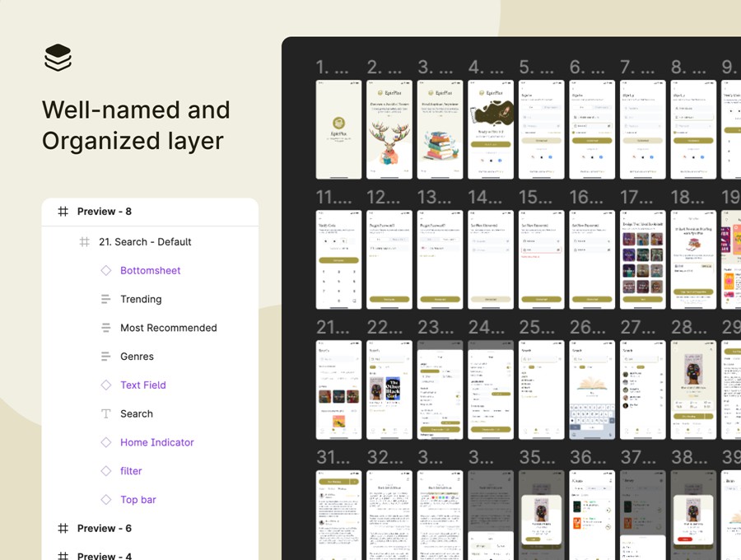
Task: Select the Trending layer in the panel
Action: 140,299
